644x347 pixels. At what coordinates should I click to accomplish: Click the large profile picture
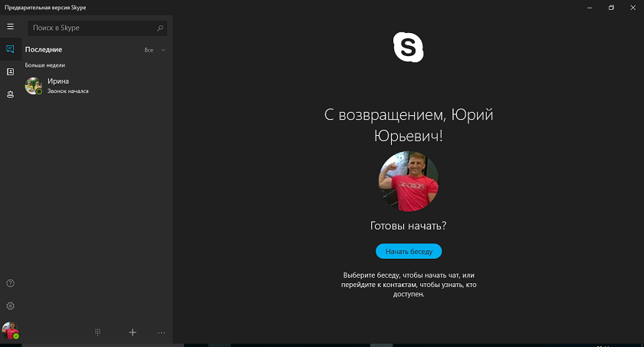point(408,181)
